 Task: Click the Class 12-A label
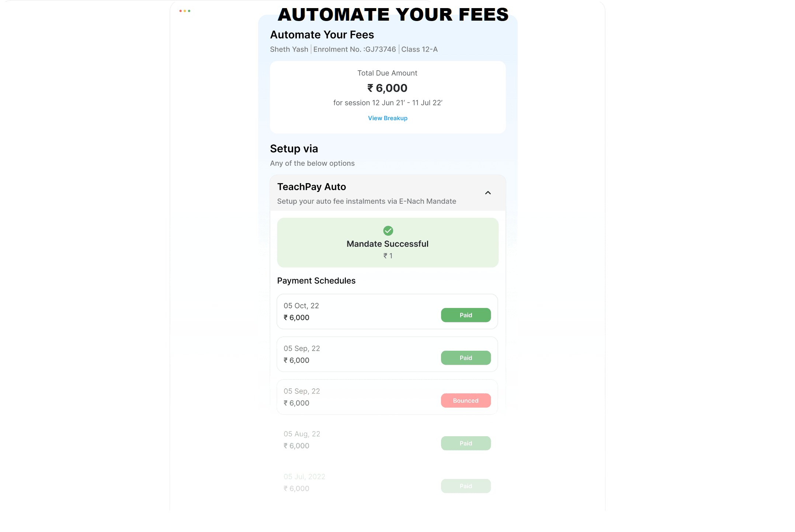coord(419,49)
